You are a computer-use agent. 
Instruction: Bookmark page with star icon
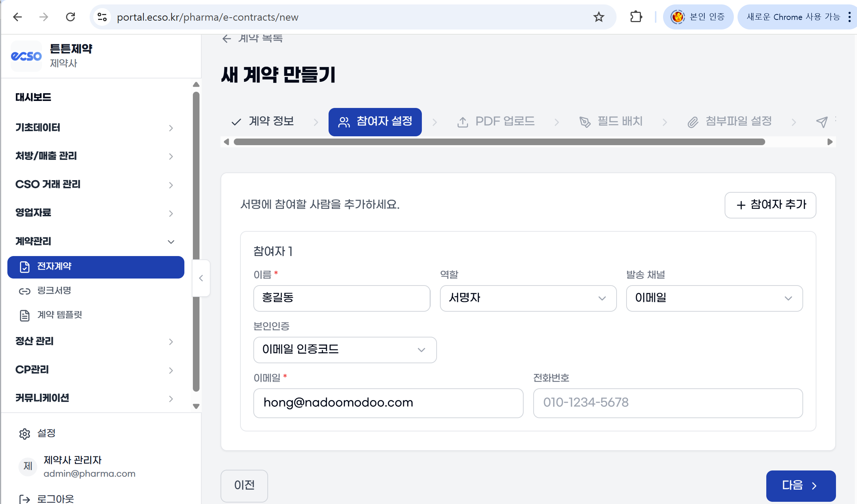click(598, 17)
